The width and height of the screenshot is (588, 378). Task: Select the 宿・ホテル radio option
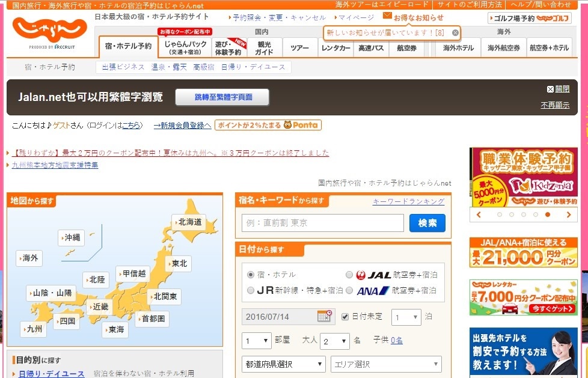pyautogui.click(x=251, y=275)
